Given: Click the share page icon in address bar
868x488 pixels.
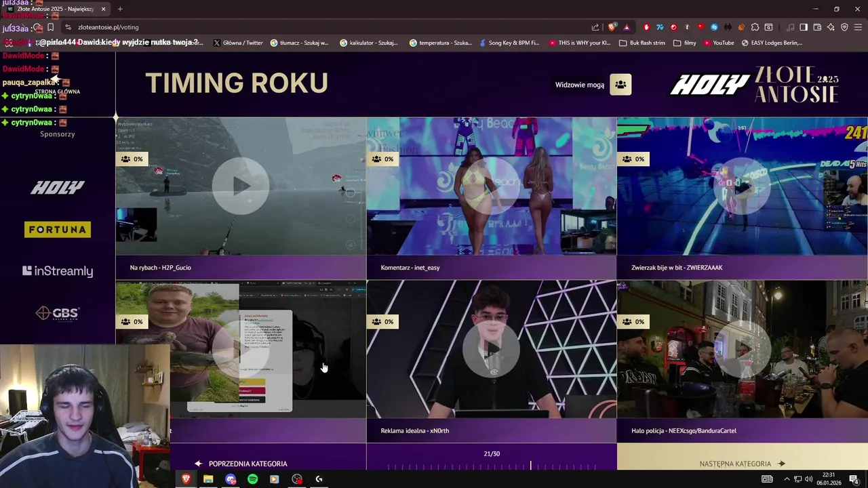Looking at the screenshot, I should (595, 27).
